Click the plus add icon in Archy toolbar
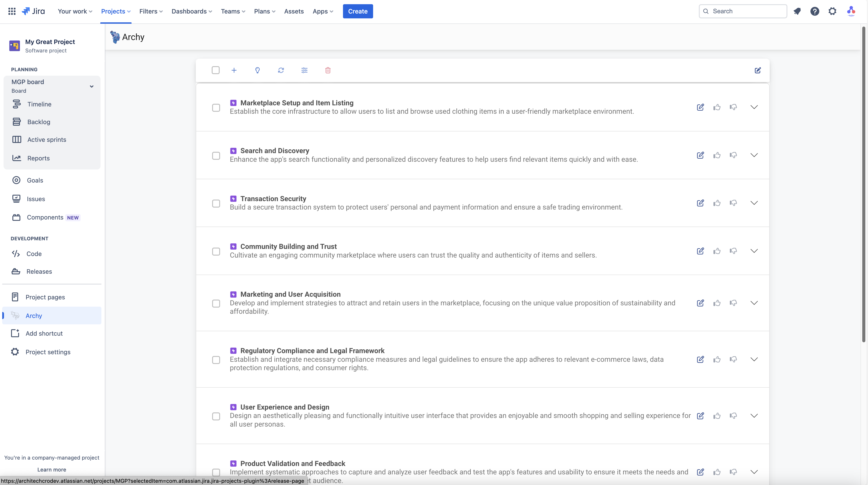The width and height of the screenshot is (868, 485). 234,70
